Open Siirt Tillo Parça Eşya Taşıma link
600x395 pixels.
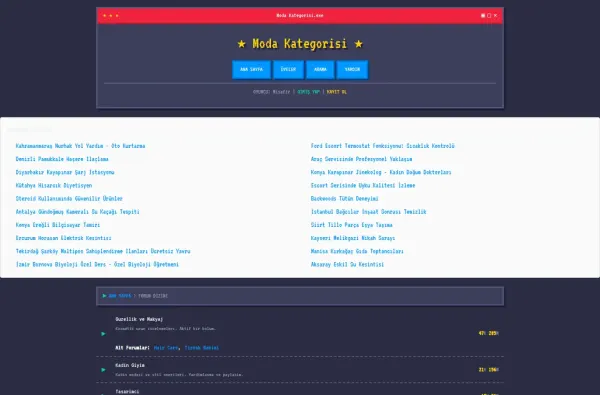352,225
